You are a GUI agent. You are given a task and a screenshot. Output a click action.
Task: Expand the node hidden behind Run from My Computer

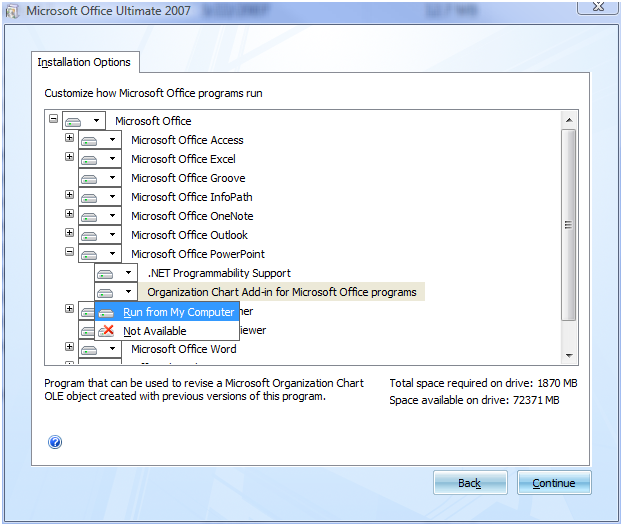pyautogui.click(x=70, y=308)
